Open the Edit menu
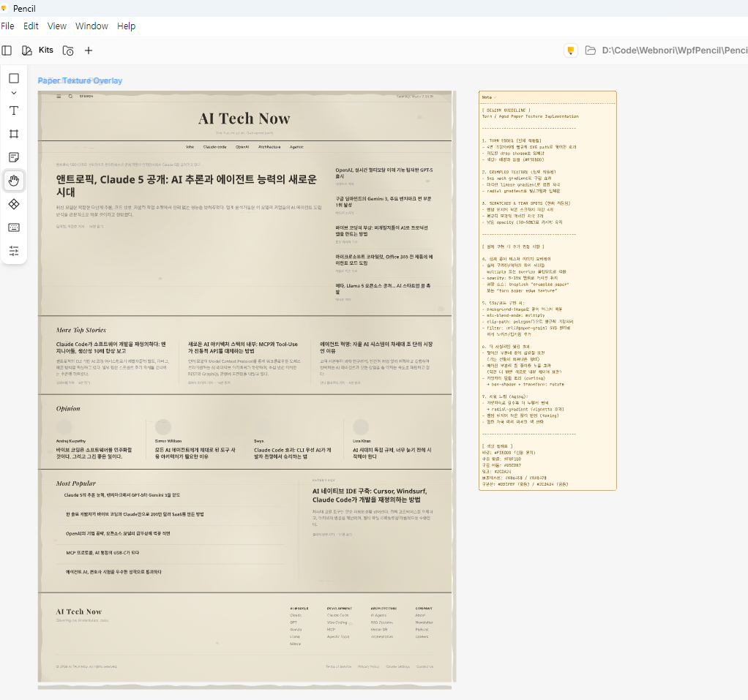 pyautogui.click(x=31, y=26)
